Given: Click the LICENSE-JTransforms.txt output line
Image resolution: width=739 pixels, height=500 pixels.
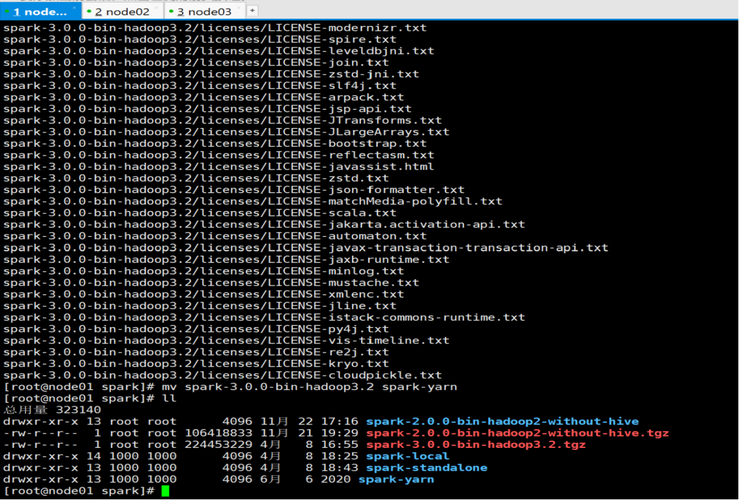Looking at the screenshot, I should pyautogui.click(x=222, y=121).
